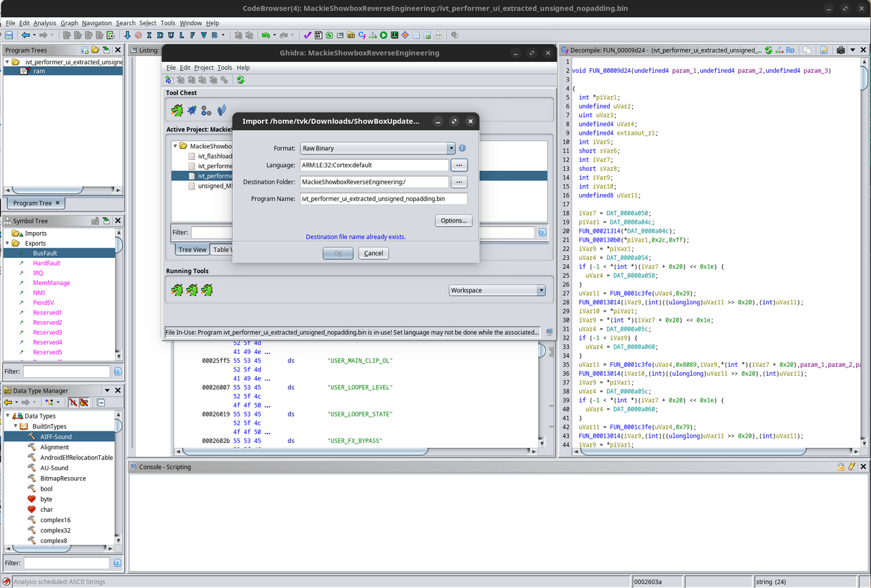Click the open-folder icon in Program Trees header
Image resolution: width=871 pixels, height=588 pixels.
click(x=96, y=50)
